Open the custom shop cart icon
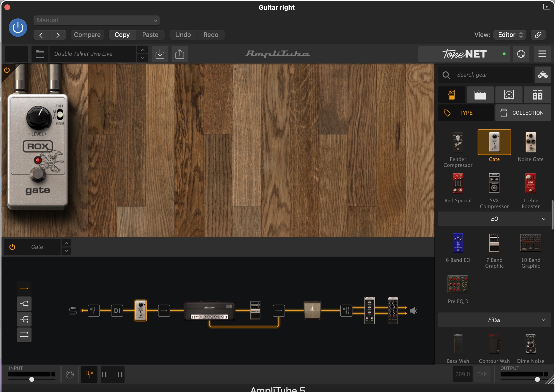This screenshot has height=392, width=555. (x=543, y=75)
